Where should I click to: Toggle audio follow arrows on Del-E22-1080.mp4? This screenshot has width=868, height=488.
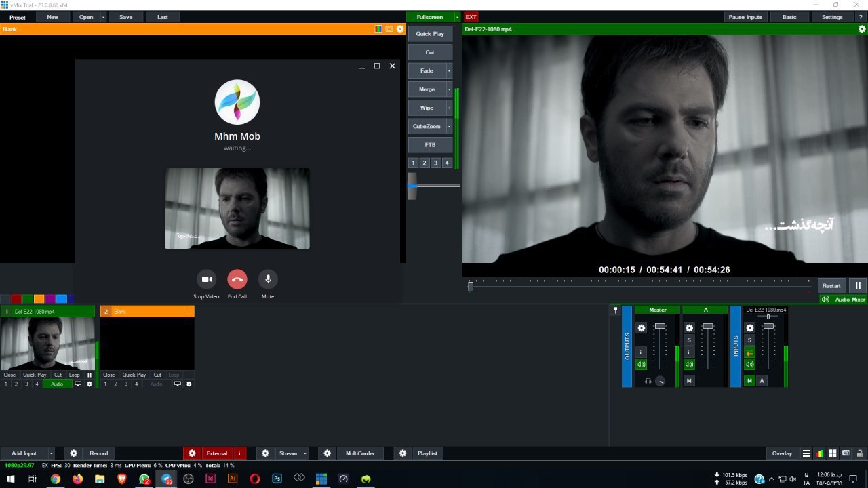[x=749, y=352]
